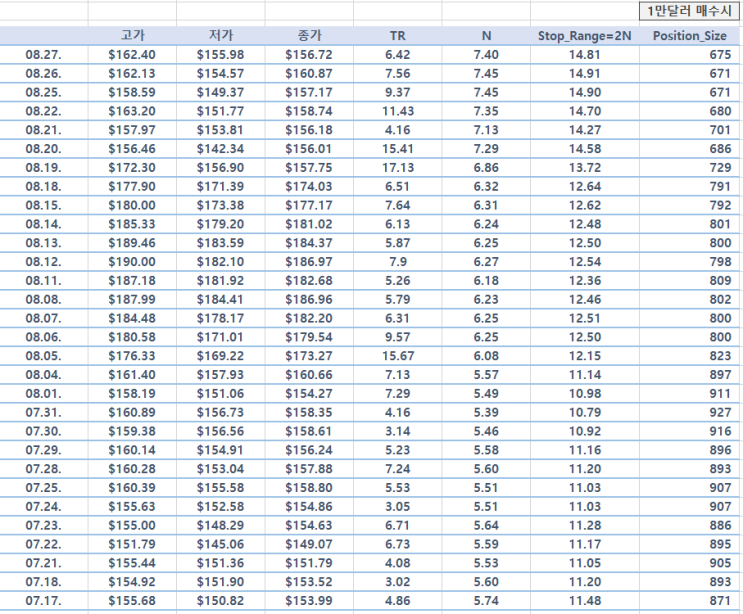Screen dimensions: 743x614
Task: Select the 종가 column header
Action: (x=309, y=36)
